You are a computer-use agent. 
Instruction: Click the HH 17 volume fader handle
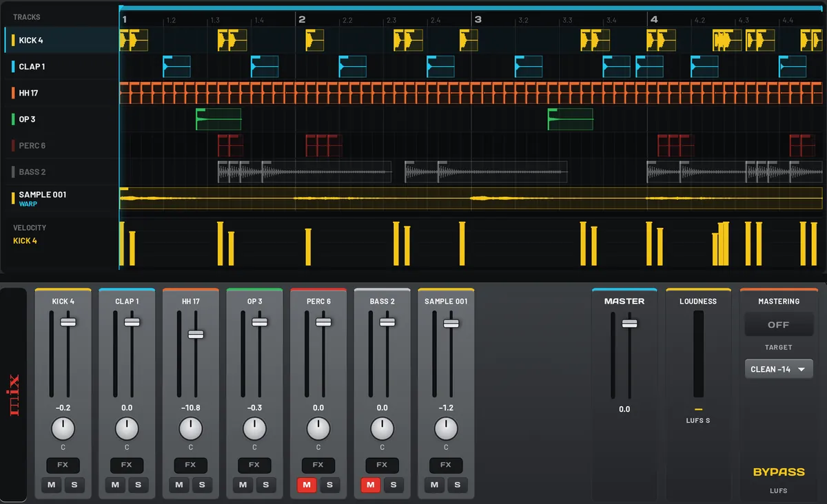(x=196, y=334)
